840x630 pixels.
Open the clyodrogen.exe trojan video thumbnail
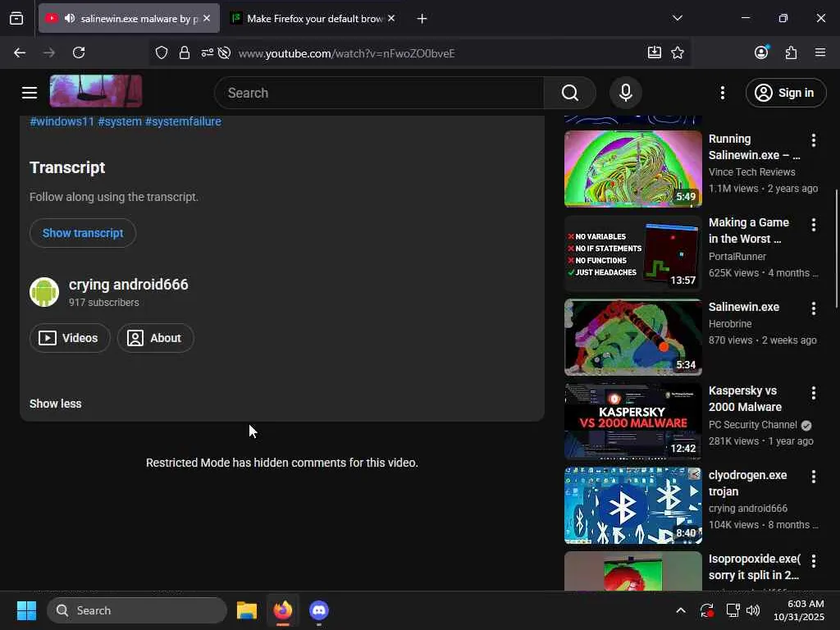pyautogui.click(x=632, y=505)
